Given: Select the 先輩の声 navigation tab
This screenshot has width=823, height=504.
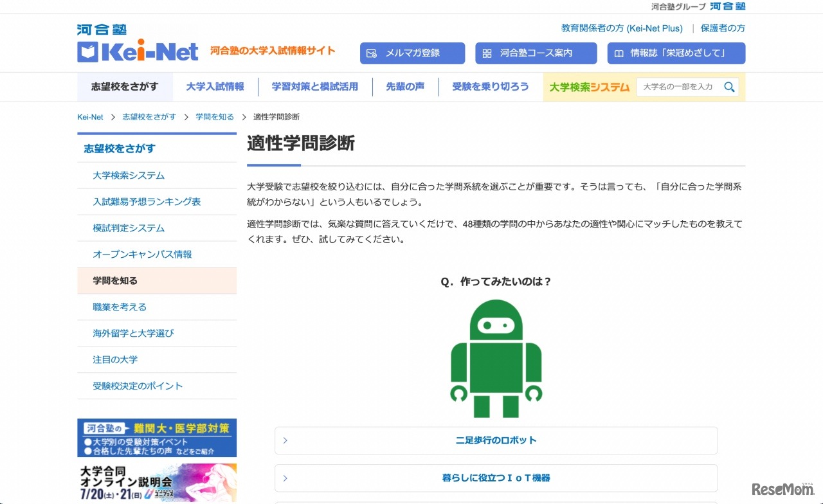Looking at the screenshot, I should tap(405, 87).
